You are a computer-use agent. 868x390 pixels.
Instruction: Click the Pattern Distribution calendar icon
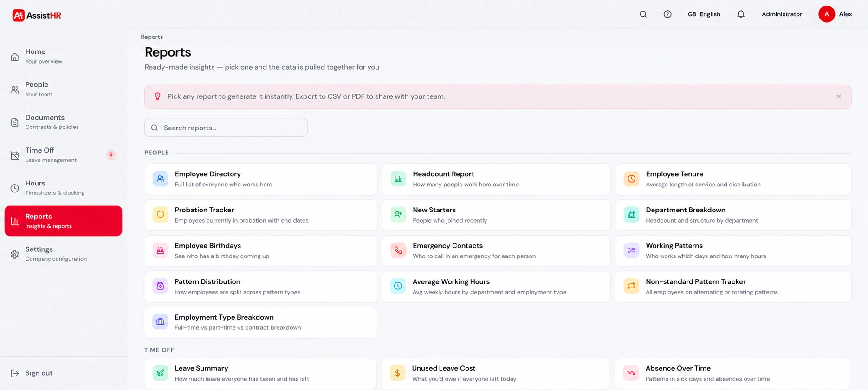click(x=160, y=286)
